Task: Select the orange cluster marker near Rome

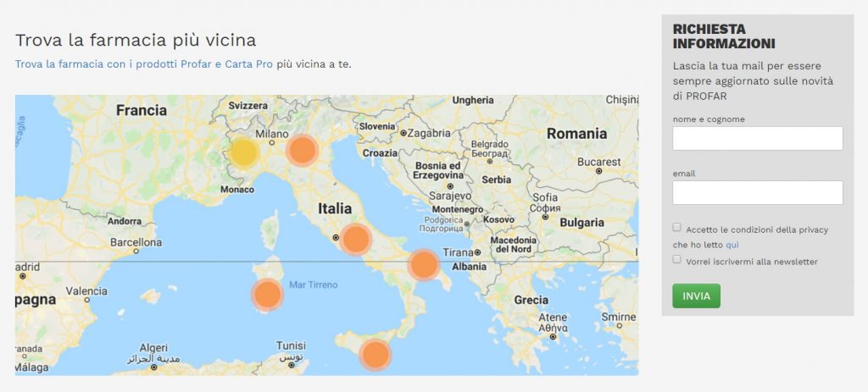Action: pyautogui.click(x=355, y=240)
